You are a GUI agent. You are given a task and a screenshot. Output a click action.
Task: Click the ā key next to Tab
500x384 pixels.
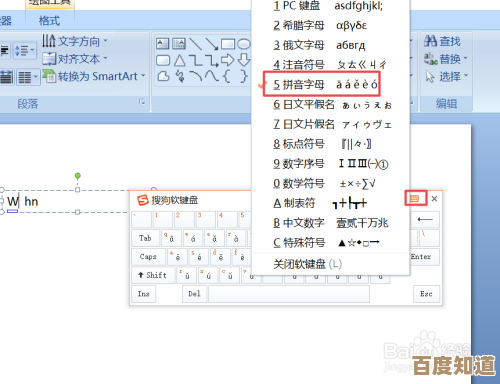pyautogui.click(x=171, y=238)
